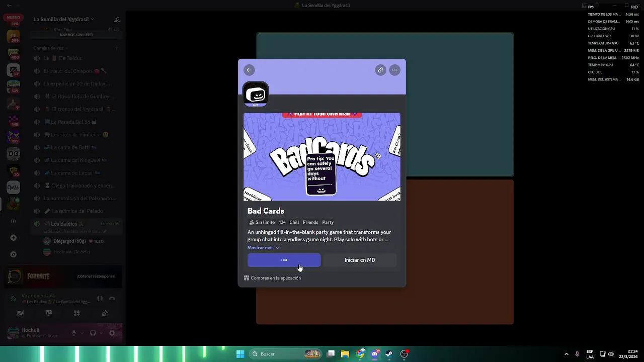Open the three-dot more options menu in popup
644x362 pixels.
(x=395, y=70)
